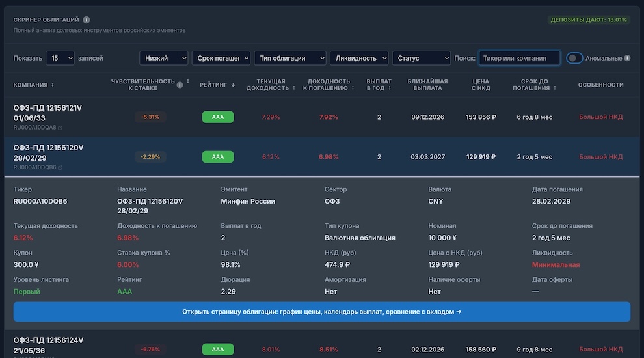Sort by Чувствительность к ставке arrows
Viewport: 644px width, 358px height.
point(188,81)
